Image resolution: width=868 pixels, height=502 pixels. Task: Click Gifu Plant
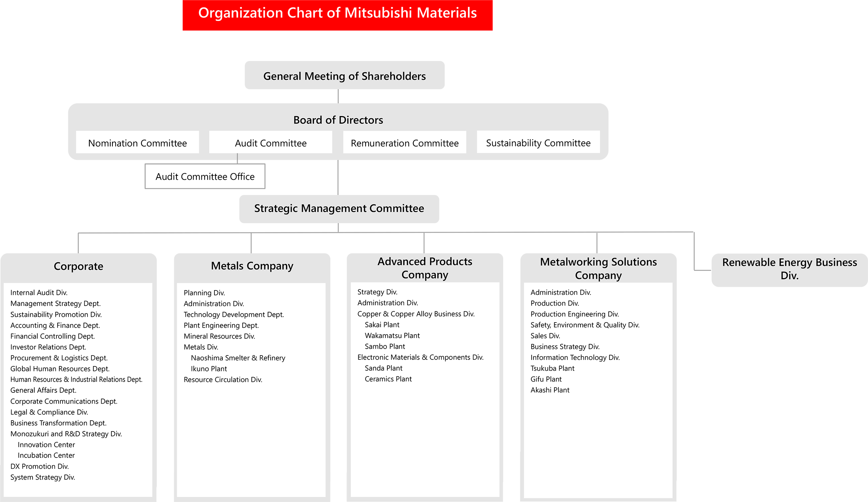pos(546,379)
